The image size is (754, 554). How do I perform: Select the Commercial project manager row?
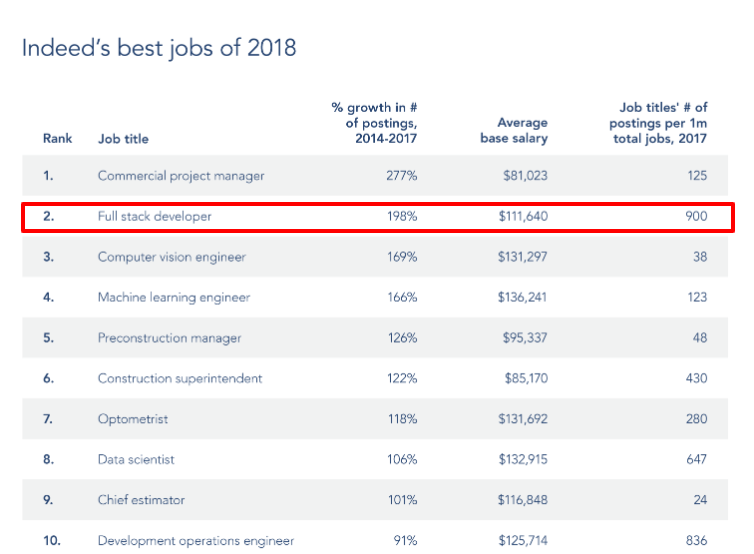(x=375, y=176)
